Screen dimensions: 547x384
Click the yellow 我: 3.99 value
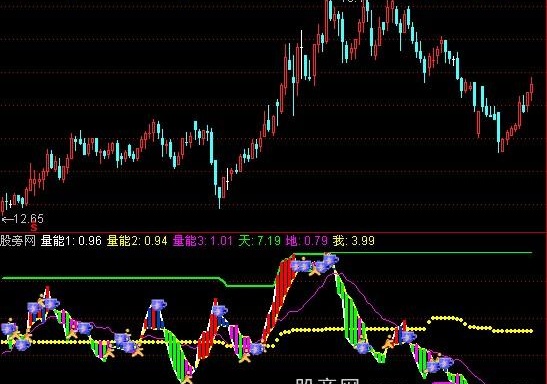click(x=353, y=241)
